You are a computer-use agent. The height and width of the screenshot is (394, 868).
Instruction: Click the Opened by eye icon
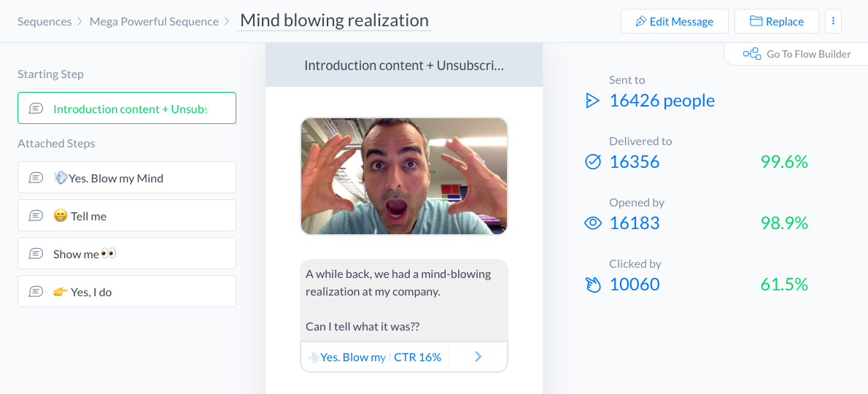593,223
